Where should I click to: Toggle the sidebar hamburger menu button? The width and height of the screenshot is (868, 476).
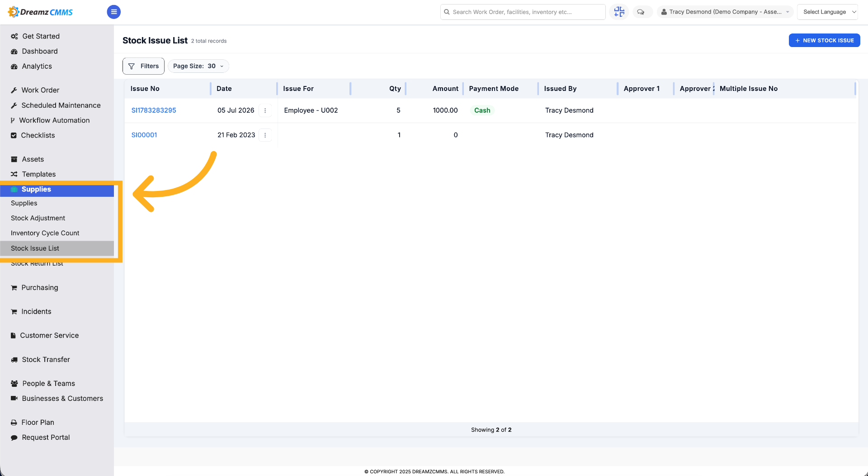click(113, 12)
